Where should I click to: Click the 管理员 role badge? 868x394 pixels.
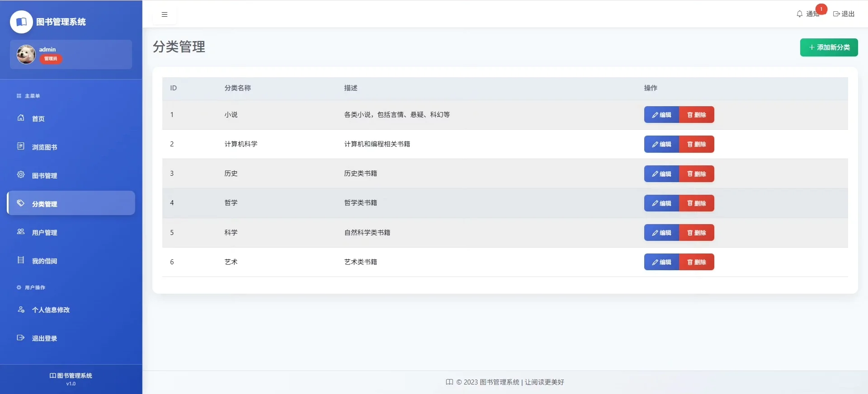pos(51,59)
